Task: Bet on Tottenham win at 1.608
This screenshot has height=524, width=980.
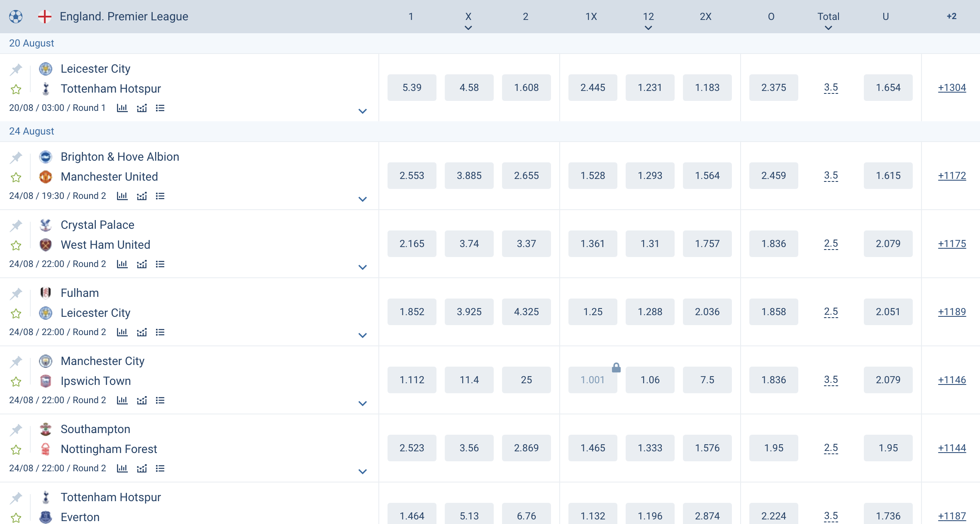Action: [x=526, y=88]
